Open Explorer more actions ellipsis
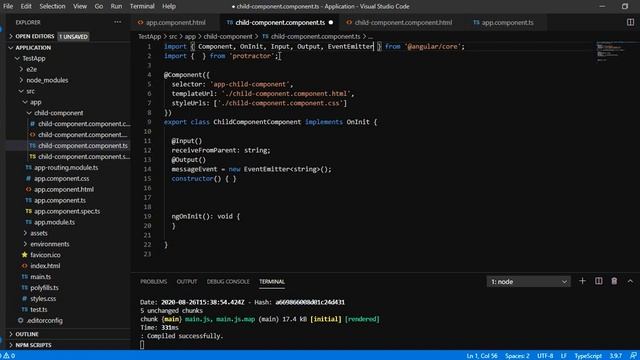 [x=118, y=22]
